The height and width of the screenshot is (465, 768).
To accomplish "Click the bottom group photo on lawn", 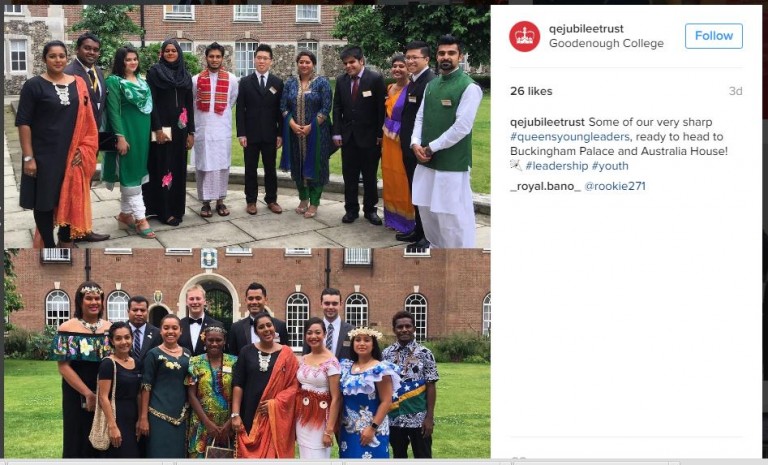I will [247, 353].
